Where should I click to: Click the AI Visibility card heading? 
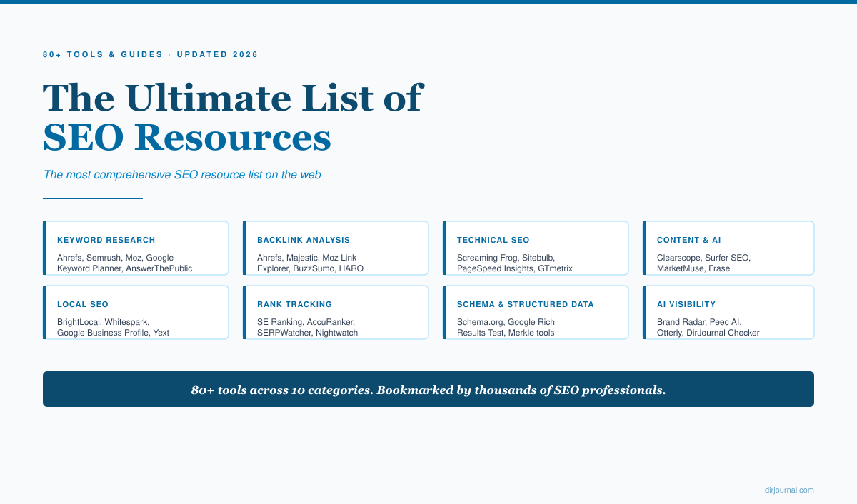pyautogui.click(x=686, y=305)
